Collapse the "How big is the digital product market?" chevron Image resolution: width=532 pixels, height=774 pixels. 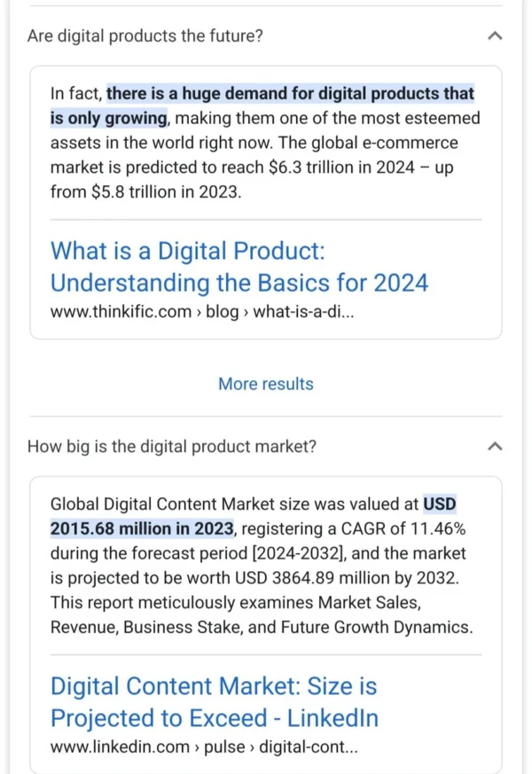tap(496, 447)
